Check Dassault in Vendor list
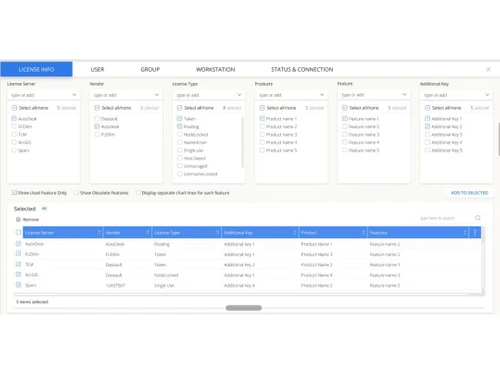The image size is (500, 375). coord(97,119)
